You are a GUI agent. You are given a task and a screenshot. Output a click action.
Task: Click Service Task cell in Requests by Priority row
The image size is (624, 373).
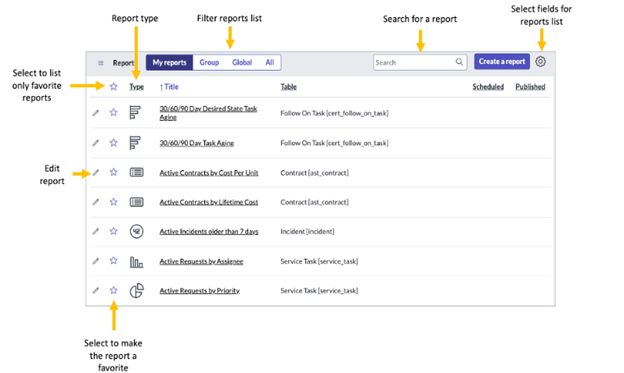coord(319,291)
